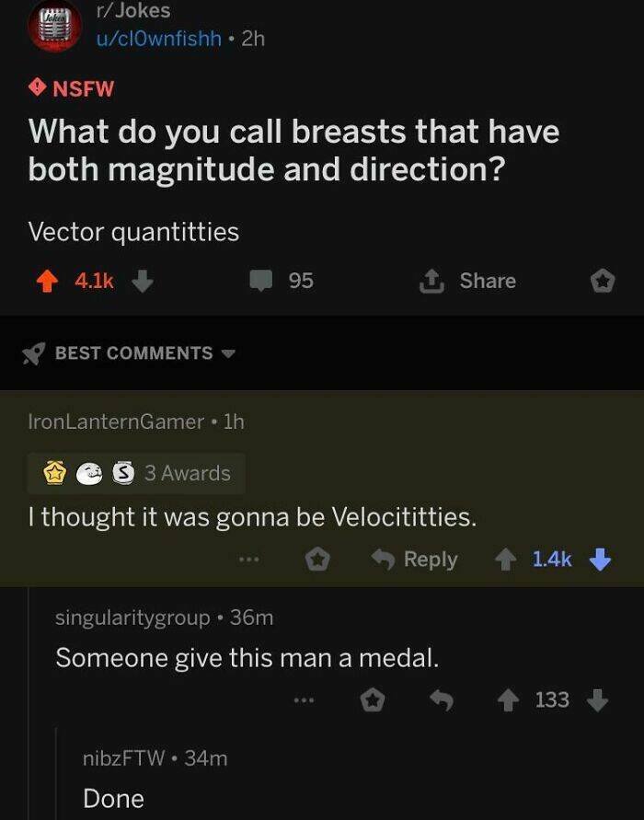Downvote singularitygroup's comment
The image size is (644, 820).
click(x=597, y=699)
